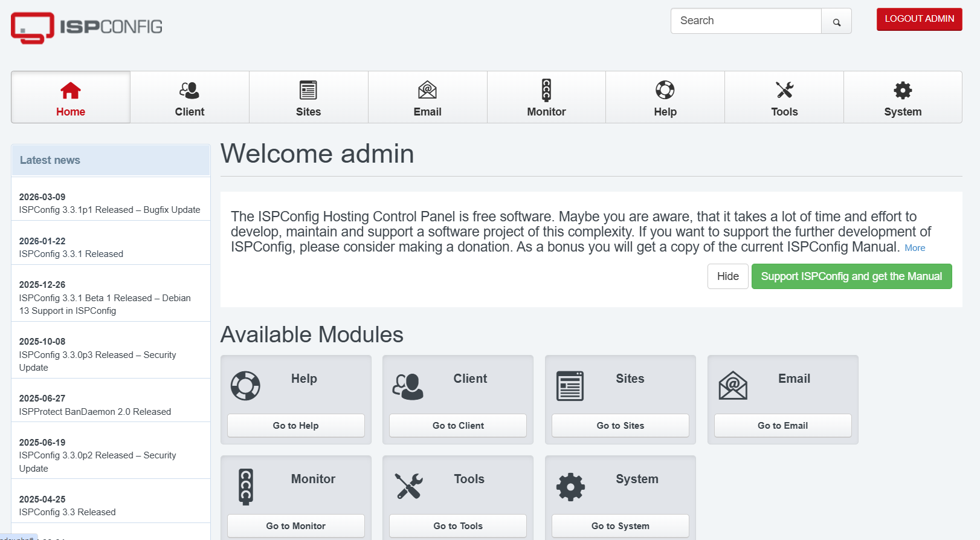Click the Available Modules heading
This screenshot has height=540, width=980.
312,334
